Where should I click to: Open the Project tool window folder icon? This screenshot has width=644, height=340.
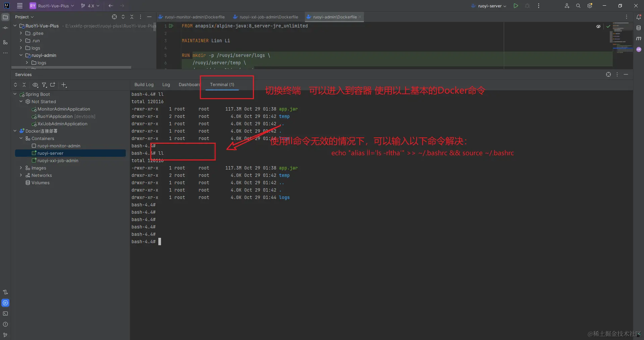pyautogui.click(x=5, y=17)
